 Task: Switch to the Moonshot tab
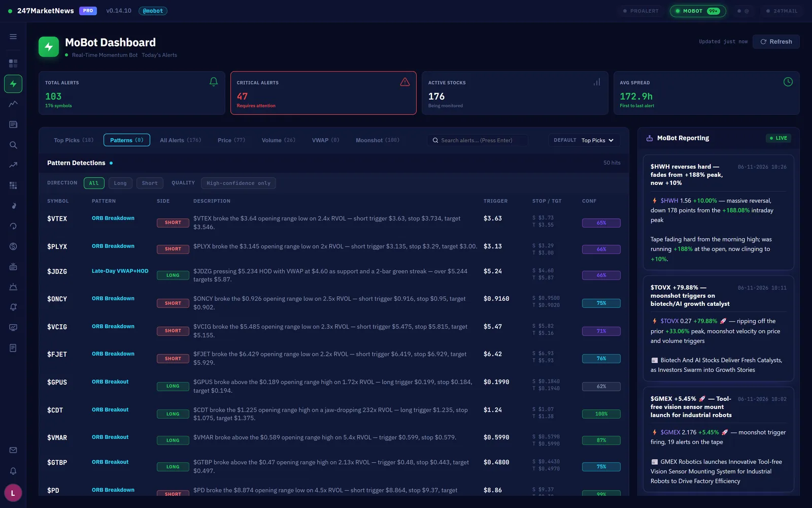378,140
